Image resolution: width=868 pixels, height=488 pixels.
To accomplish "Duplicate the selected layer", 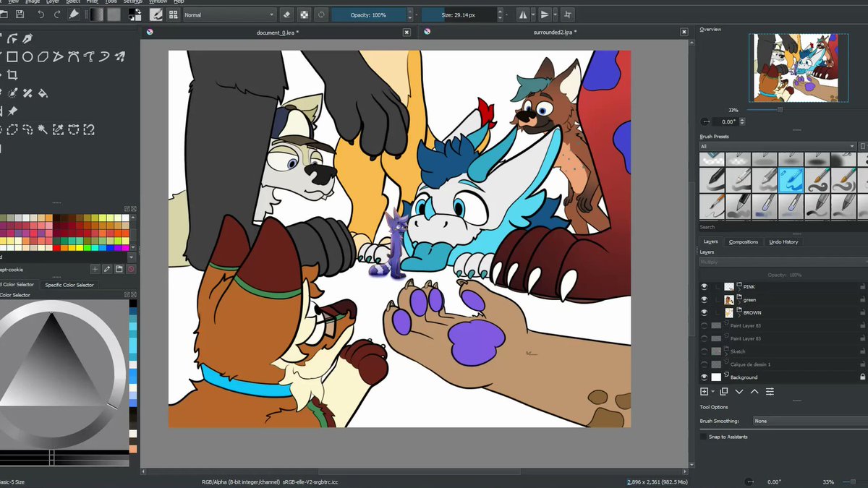I will (724, 391).
